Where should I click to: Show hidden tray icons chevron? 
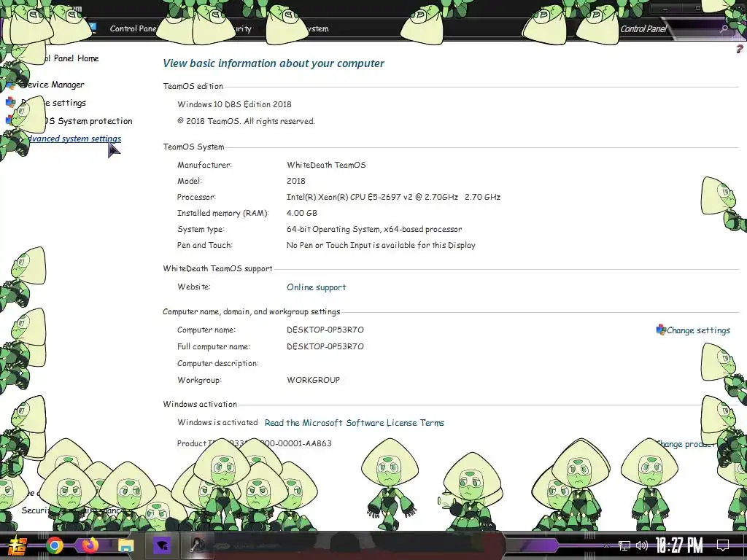606,545
